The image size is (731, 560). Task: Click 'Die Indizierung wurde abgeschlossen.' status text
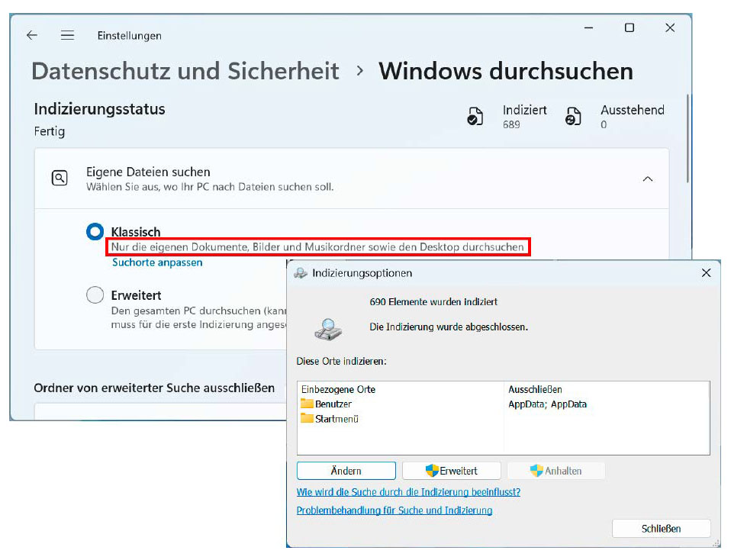coord(449,327)
